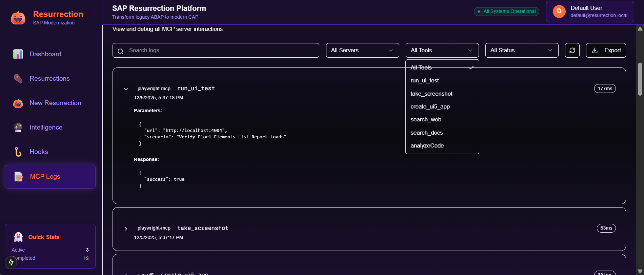Click the localhost:4004 url parameter line
Screen dimensions: 644x275
186,130
